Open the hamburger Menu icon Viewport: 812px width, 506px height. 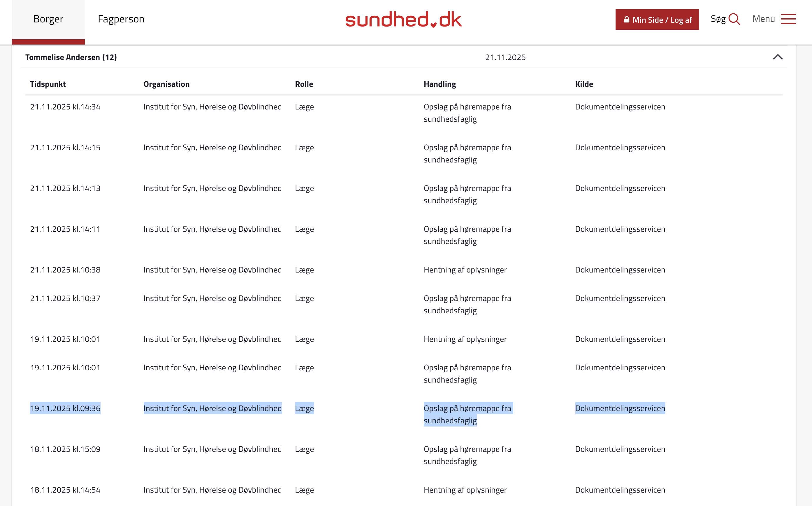pos(788,19)
